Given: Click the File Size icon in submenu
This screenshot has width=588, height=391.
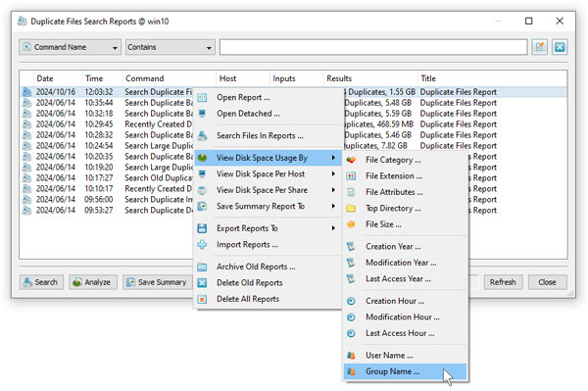Looking at the screenshot, I should pos(351,224).
